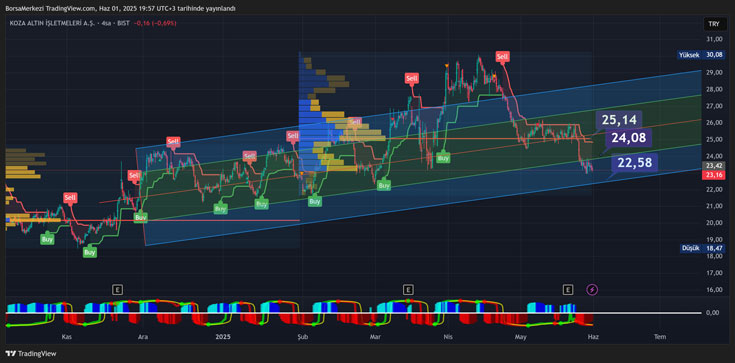
Task: Click the Nis month label on time axis
Action: (x=448, y=336)
